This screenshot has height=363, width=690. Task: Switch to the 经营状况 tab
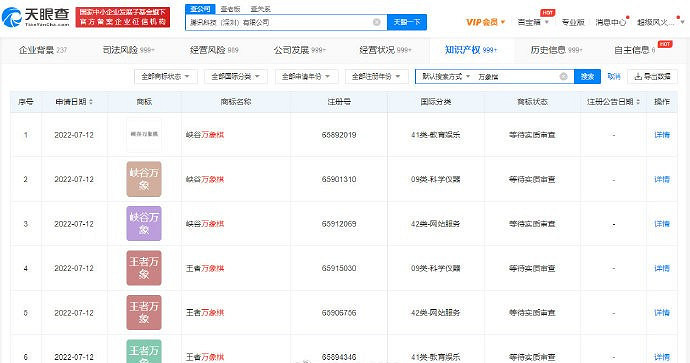tap(385, 50)
